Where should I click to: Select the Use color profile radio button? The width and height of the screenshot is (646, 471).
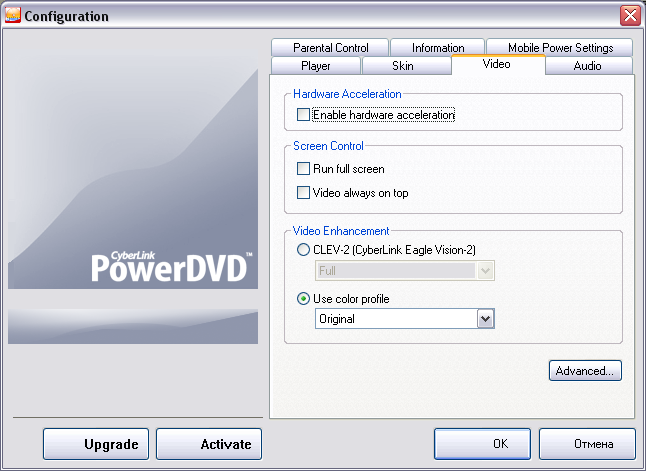point(303,299)
